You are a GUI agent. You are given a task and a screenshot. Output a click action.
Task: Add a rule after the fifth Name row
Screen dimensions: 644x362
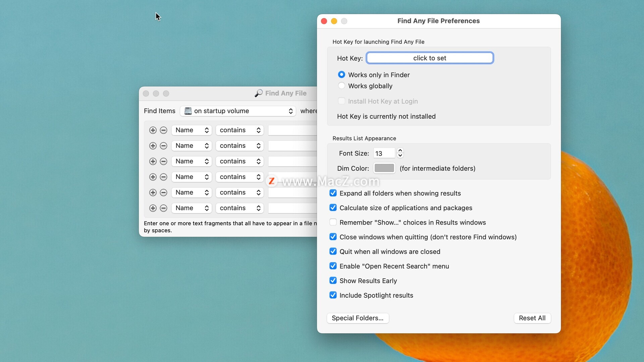click(x=153, y=192)
